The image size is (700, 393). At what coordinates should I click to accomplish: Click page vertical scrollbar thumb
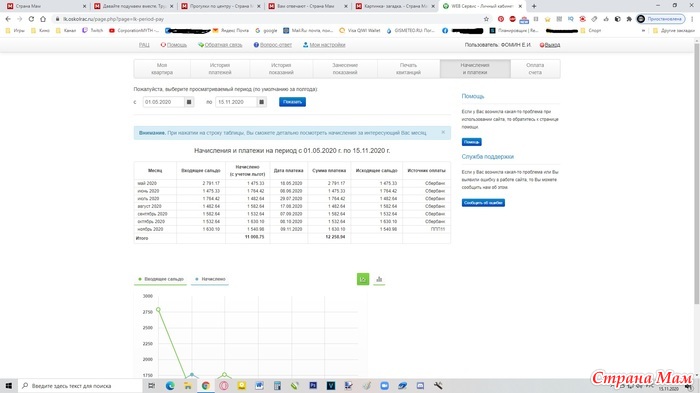click(x=696, y=173)
